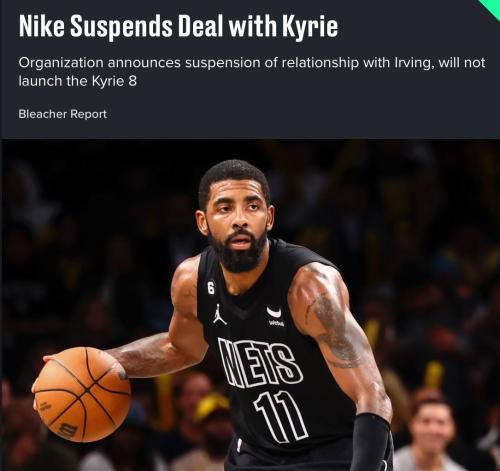
Task: Open the 'Nike Suspends Deal with Kyrie' headline
Action: (178, 27)
